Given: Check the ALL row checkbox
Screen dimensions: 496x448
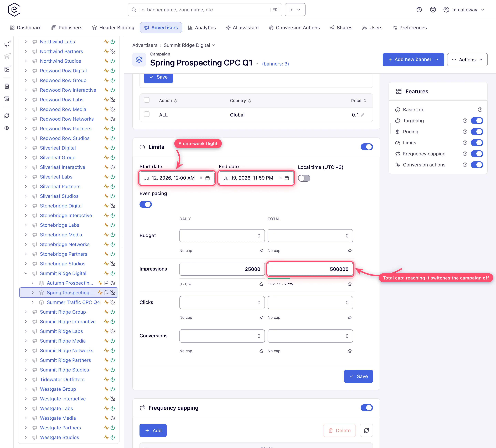Looking at the screenshot, I should [147, 114].
